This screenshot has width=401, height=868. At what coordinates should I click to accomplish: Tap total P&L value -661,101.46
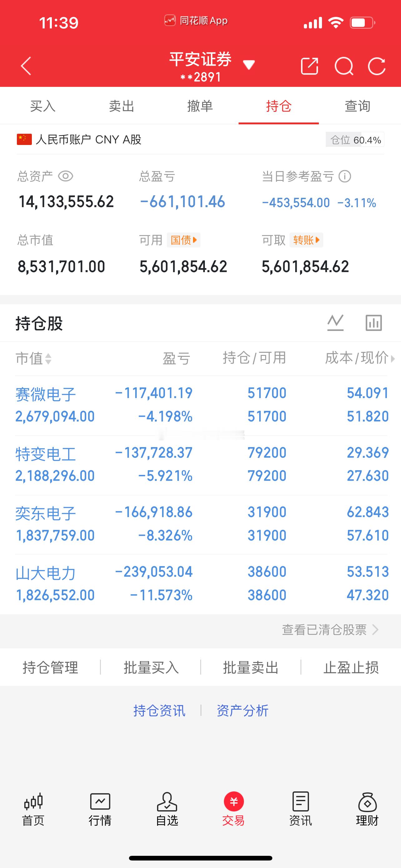182,202
